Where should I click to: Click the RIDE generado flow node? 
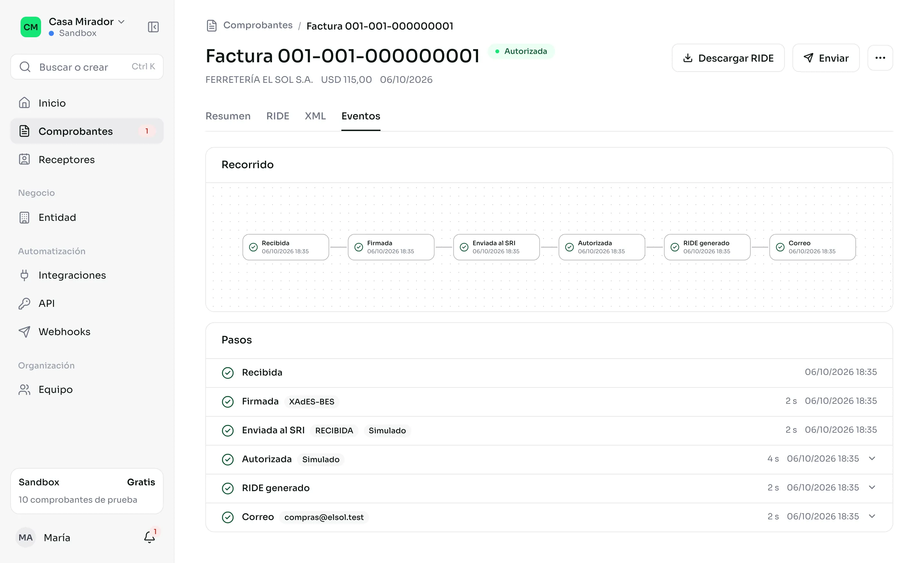click(707, 247)
